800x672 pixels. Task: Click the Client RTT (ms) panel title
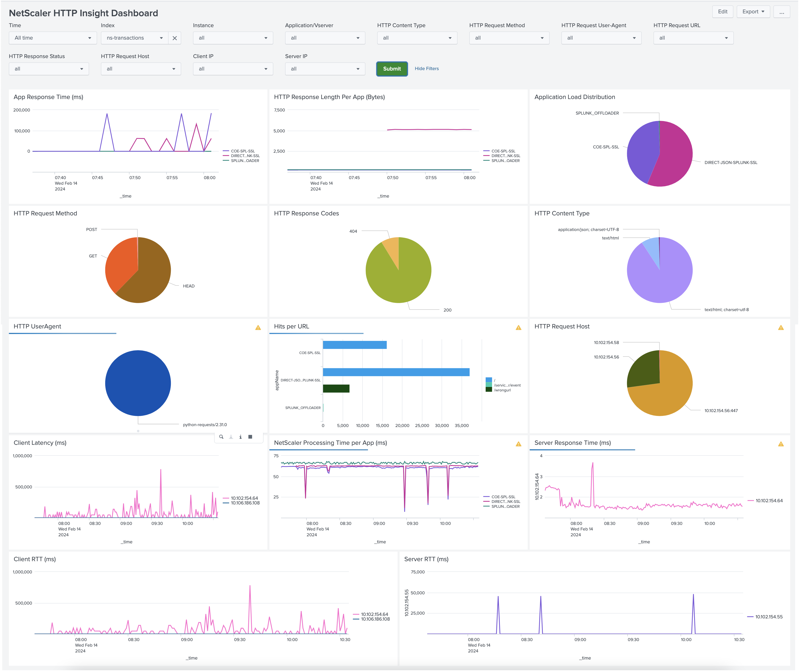click(35, 559)
